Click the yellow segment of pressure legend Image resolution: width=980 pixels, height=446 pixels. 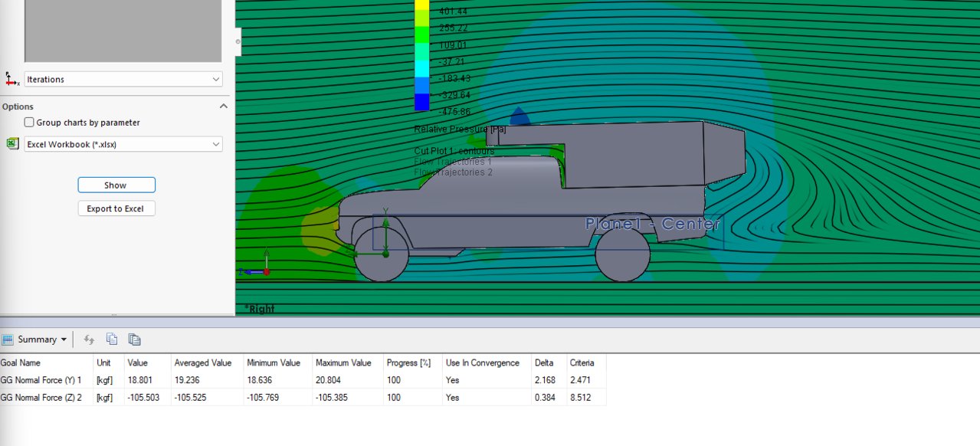422,5
